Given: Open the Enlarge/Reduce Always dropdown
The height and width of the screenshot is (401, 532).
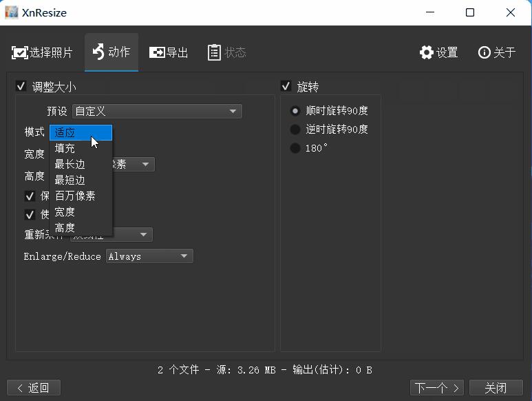Looking at the screenshot, I should point(149,256).
